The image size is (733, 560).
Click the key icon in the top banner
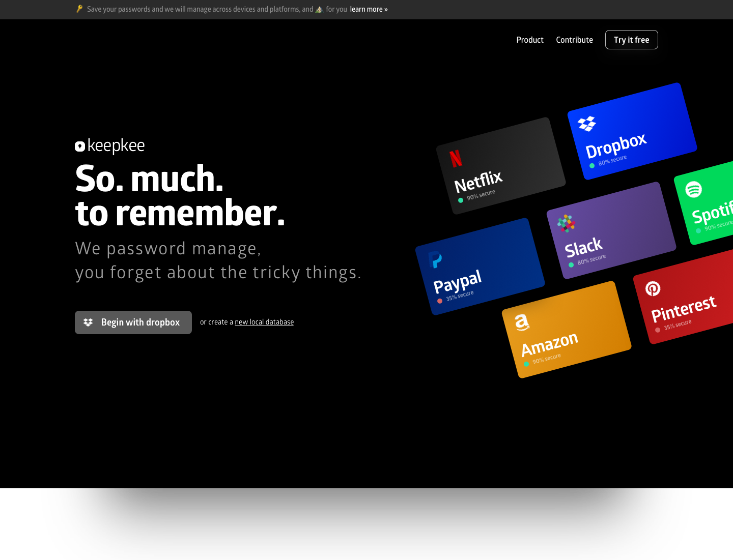click(x=79, y=9)
